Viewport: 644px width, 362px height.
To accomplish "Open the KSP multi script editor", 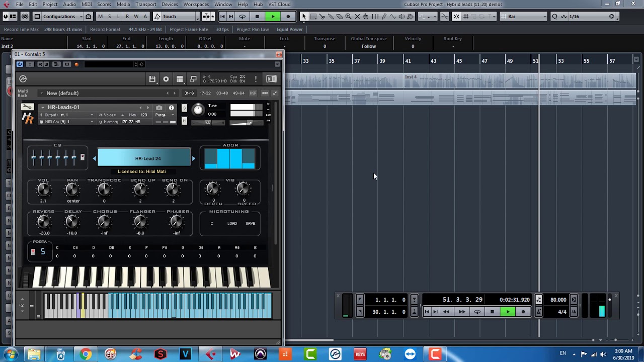I will (253, 93).
